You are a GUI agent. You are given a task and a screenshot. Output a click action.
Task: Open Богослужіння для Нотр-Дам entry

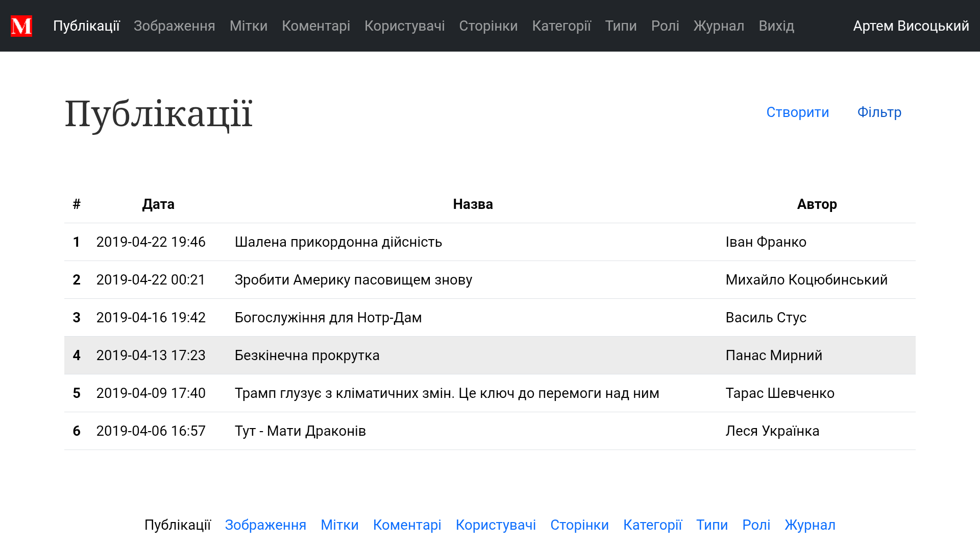tap(328, 318)
